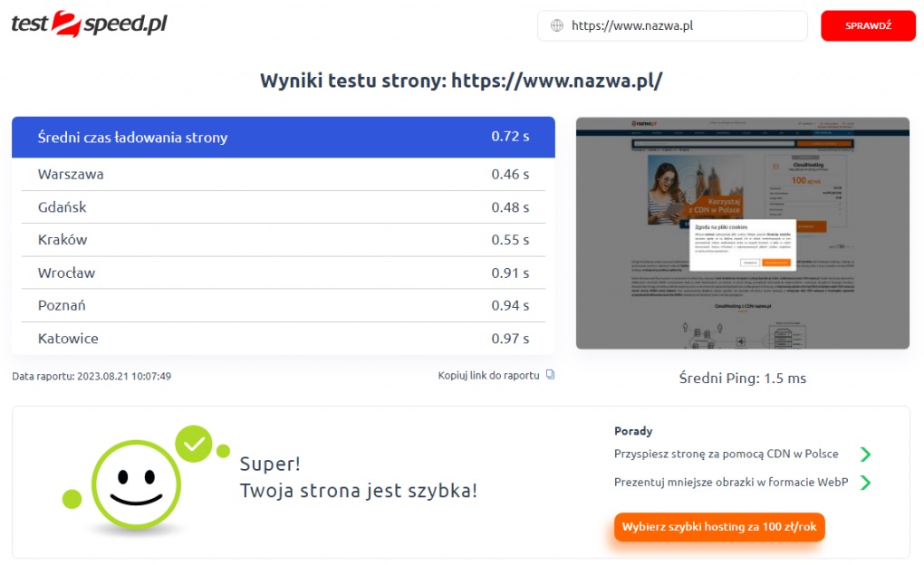Click the test2speed.pl logo
The height and width of the screenshot is (565, 924).
pyautogui.click(x=89, y=24)
